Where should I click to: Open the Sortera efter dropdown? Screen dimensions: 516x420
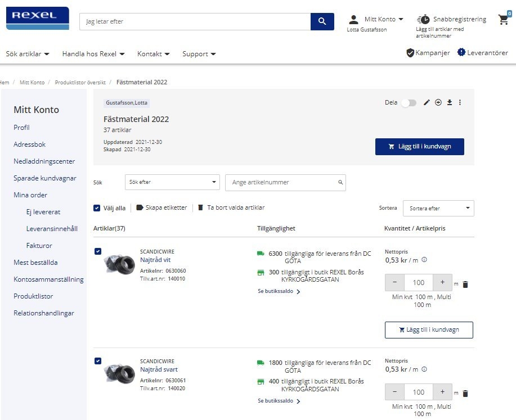click(438, 208)
